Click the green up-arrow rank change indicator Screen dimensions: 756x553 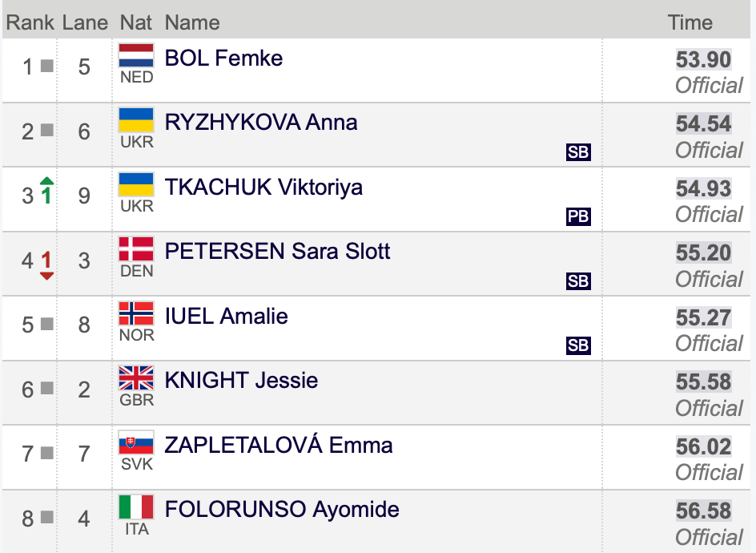(46, 191)
